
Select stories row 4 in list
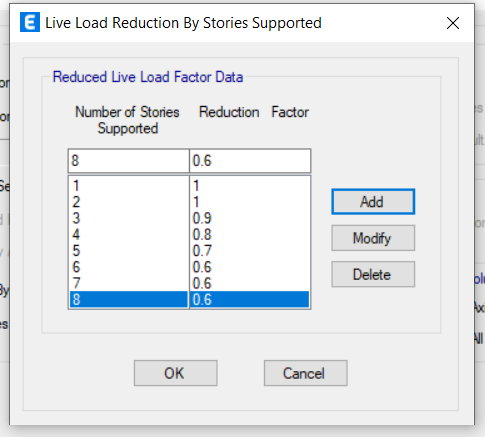[129, 234]
